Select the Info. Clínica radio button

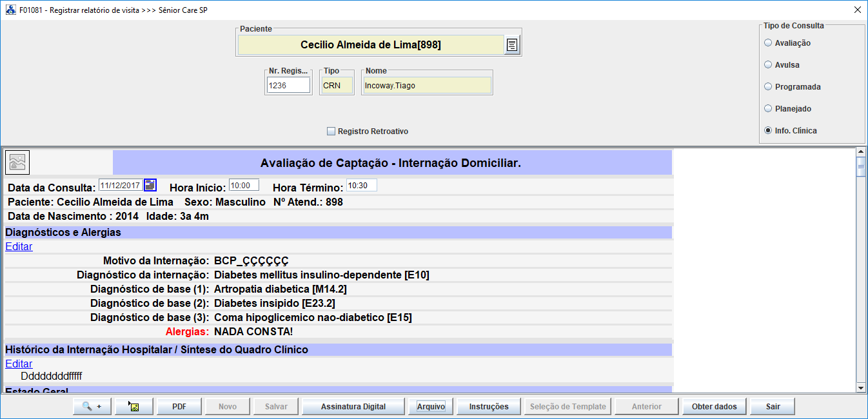[x=767, y=131]
